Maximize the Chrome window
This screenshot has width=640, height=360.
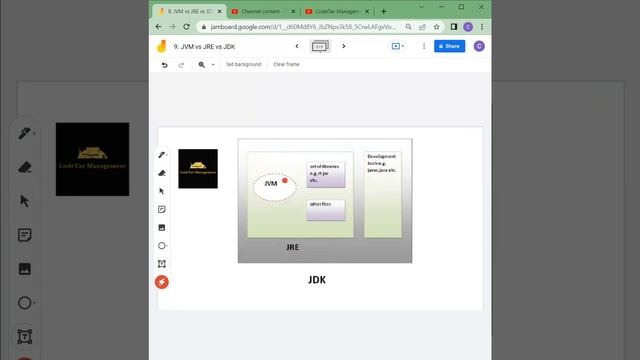tap(461, 7)
